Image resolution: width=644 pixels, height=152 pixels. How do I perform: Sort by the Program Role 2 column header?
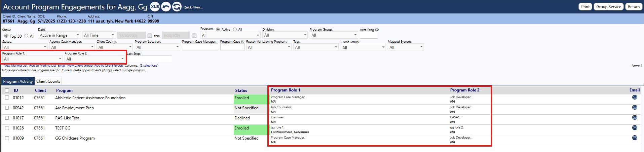coord(465,90)
